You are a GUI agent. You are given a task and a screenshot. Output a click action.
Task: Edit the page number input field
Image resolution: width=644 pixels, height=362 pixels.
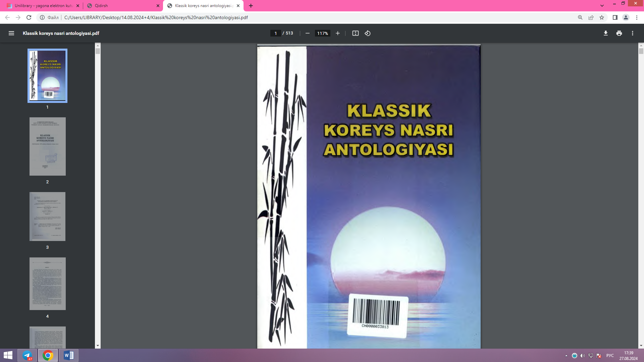pos(275,33)
